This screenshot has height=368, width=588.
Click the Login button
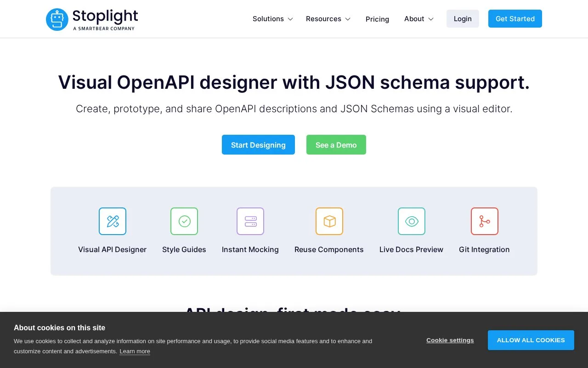pyautogui.click(x=463, y=19)
